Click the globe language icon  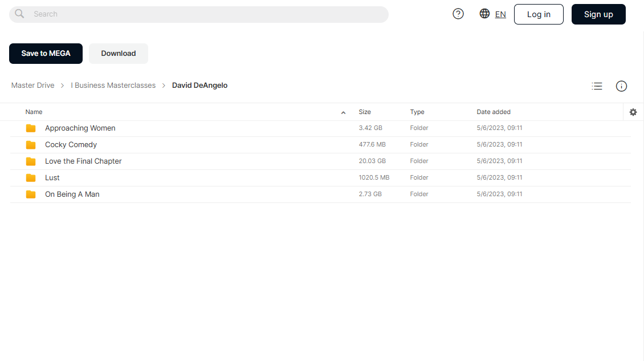484,14
